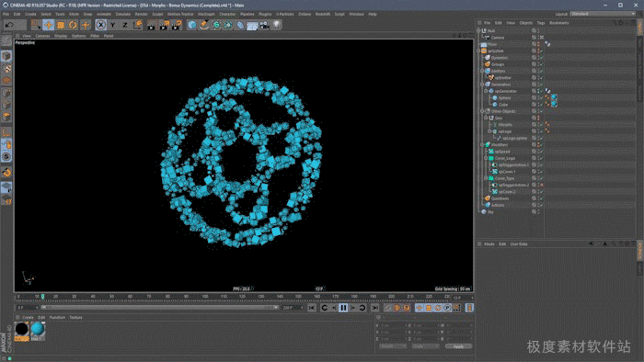Click material tag on Cube row
Viewport: 644px width, 362px height.
(554, 104)
